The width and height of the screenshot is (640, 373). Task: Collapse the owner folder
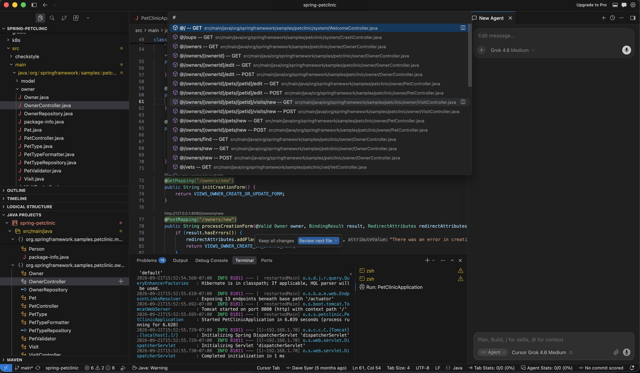tap(28, 89)
